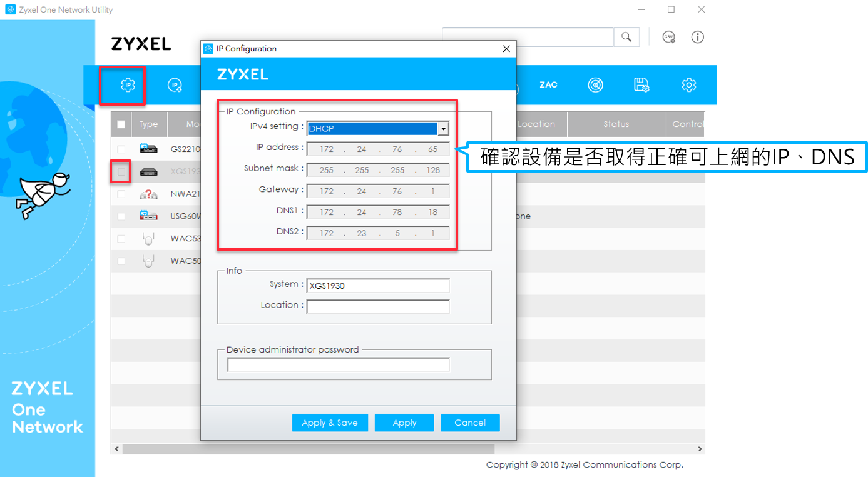Click the DNS1 address field
This screenshot has height=477, width=868.
coord(378,212)
